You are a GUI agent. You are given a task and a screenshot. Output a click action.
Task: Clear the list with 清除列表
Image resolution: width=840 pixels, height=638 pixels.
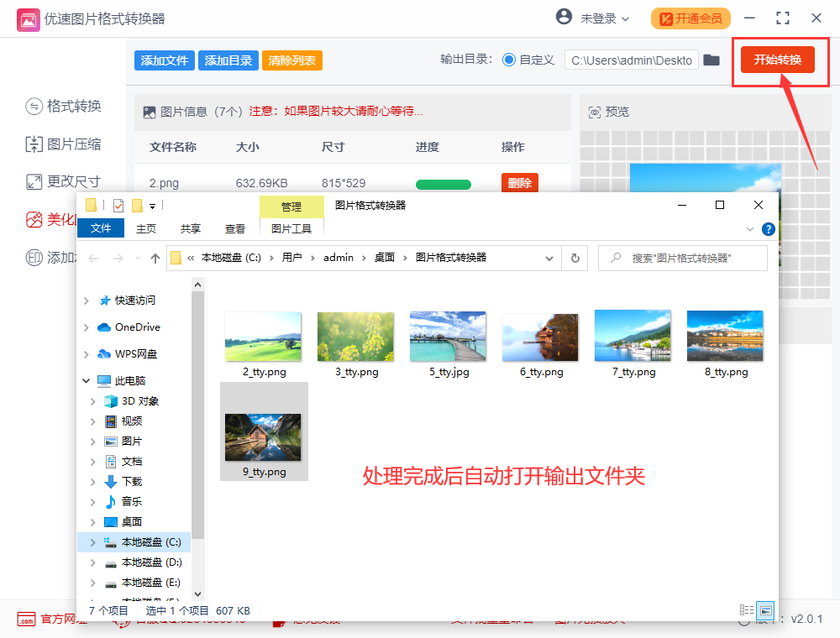coord(292,60)
